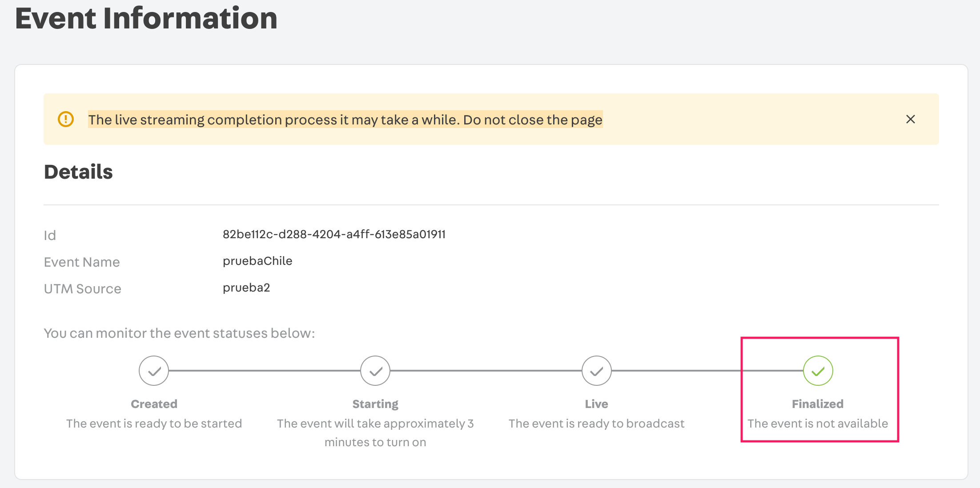The height and width of the screenshot is (488, 980).
Task: Click the progress line between Live and Finalized
Action: [x=707, y=370]
